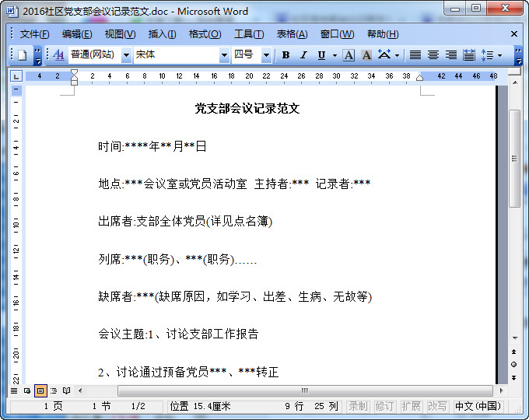Open the 插入(I) menu
This screenshot has height=420, width=529.
162,34
